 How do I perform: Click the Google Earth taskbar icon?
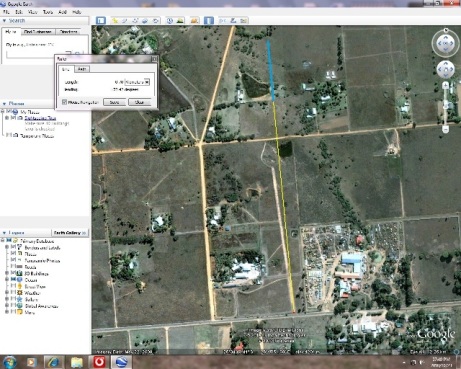coord(122,362)
